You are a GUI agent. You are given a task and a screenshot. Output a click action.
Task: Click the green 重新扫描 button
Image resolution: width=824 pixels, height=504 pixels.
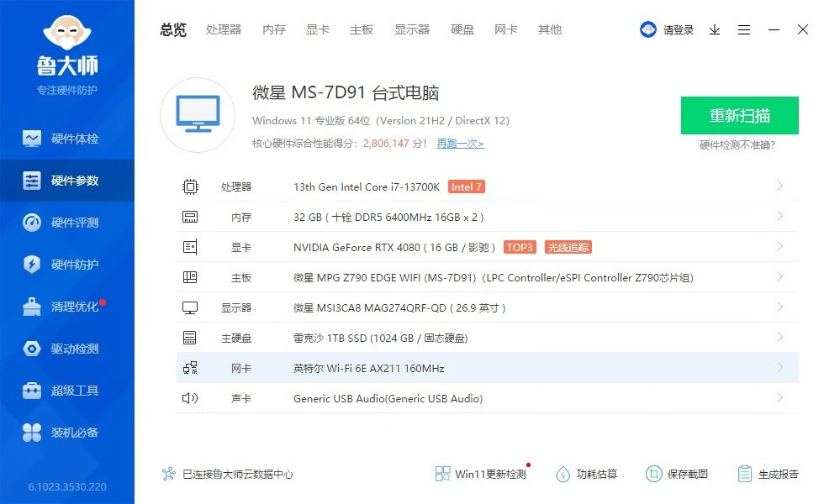[739, 116]
